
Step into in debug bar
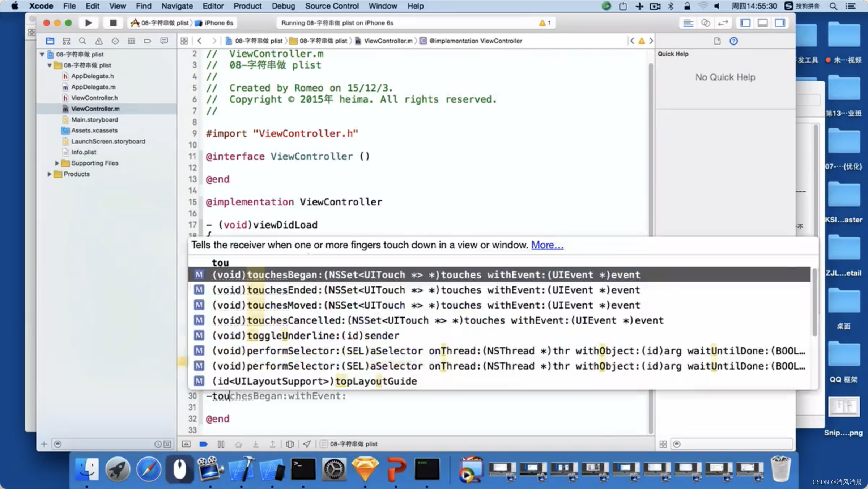(x=255, y=444)
